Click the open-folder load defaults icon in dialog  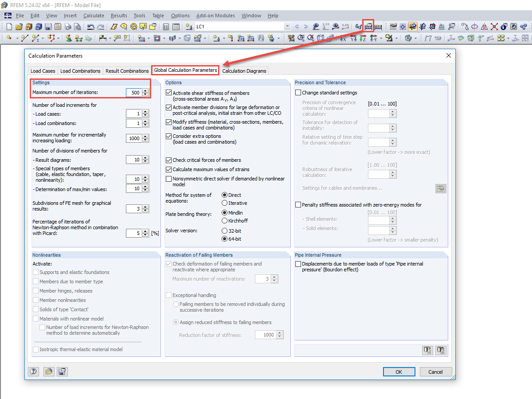click(48, 372)
